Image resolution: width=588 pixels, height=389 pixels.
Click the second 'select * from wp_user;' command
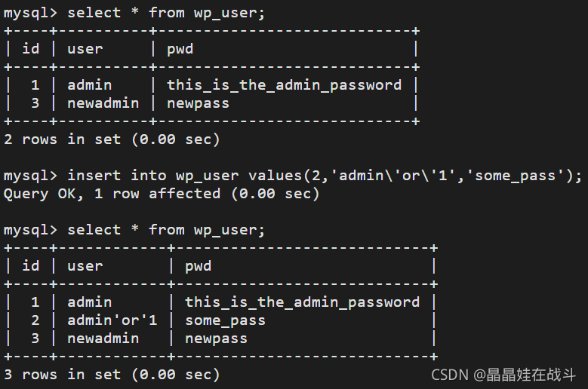[166, 230]
